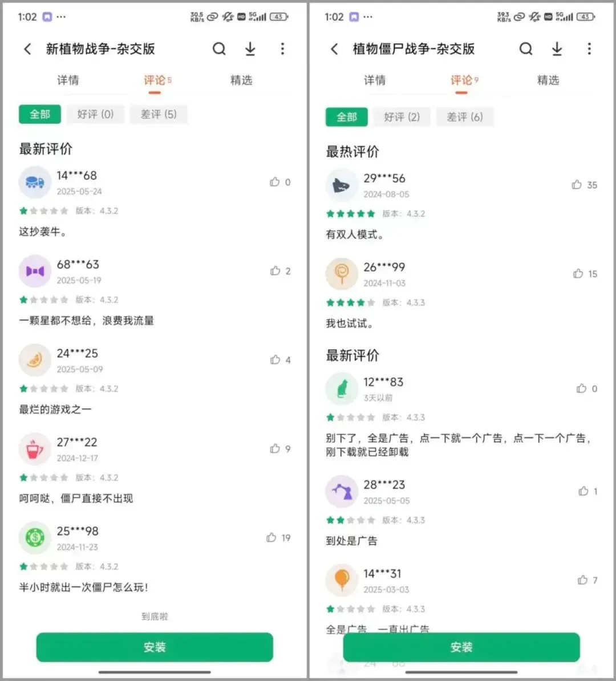The image size is (616, 681).
Task: Select 好评 (2) filter chip
Action: pos(402,117)
